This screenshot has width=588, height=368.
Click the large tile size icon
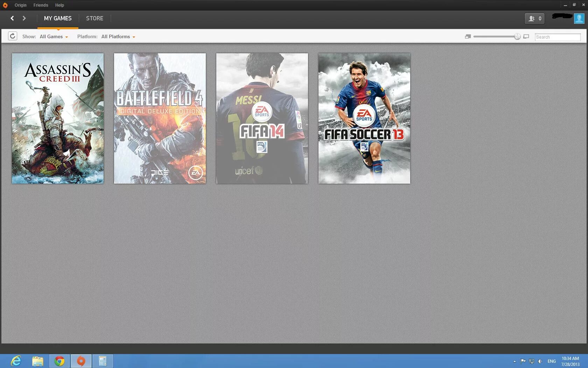526,36
